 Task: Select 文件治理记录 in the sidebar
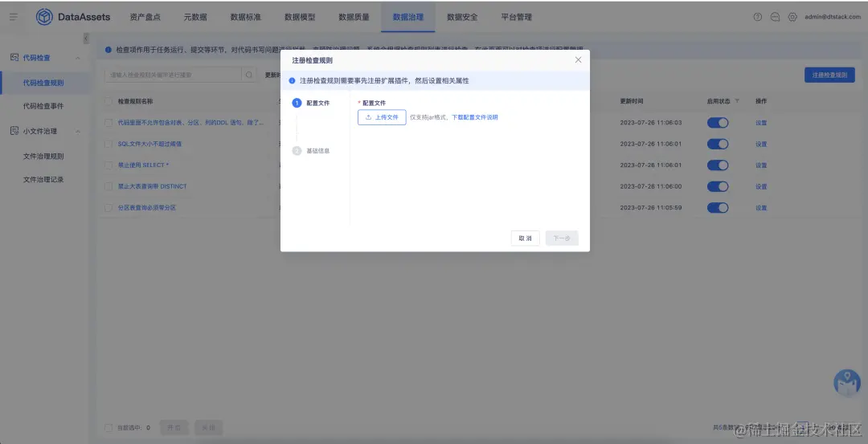tap(44, 180)
